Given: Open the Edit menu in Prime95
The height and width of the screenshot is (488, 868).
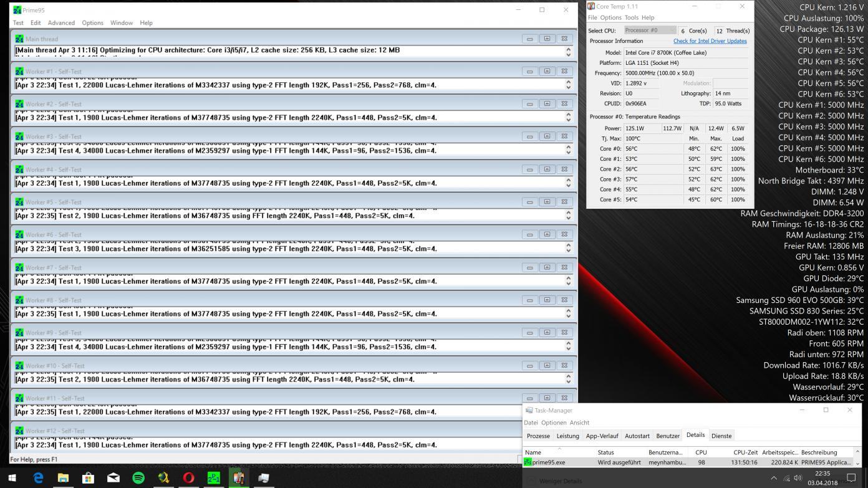Looking at the screenshot, I should click(x=36, y=22).
